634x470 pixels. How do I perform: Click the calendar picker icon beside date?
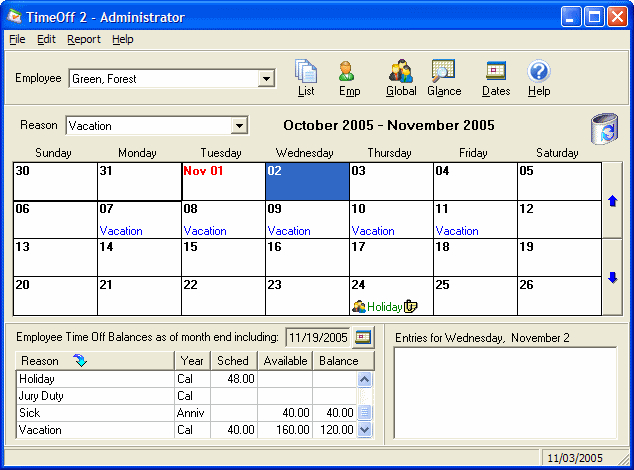click(x=363, y=337)
